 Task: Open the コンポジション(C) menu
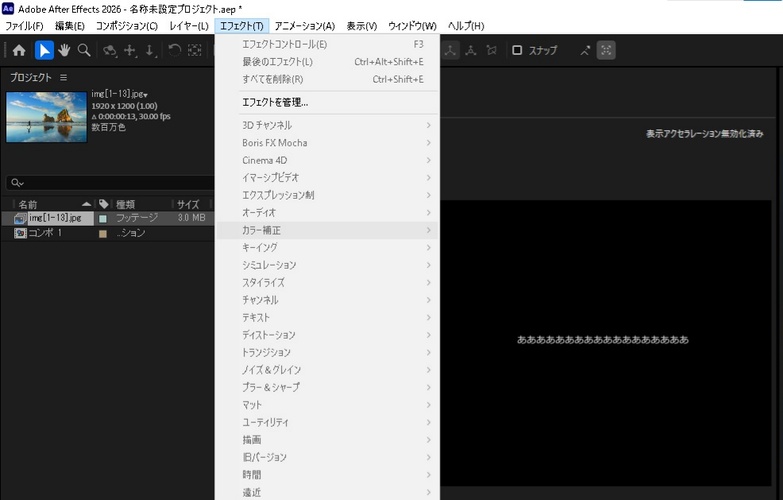[x=126, y=26]
